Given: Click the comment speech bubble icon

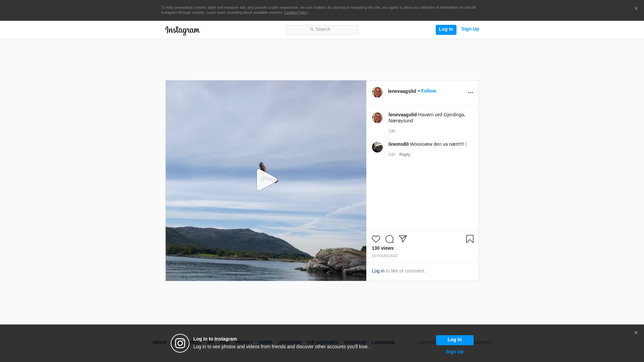Looking at the screenshot, I should pos(389,239).
